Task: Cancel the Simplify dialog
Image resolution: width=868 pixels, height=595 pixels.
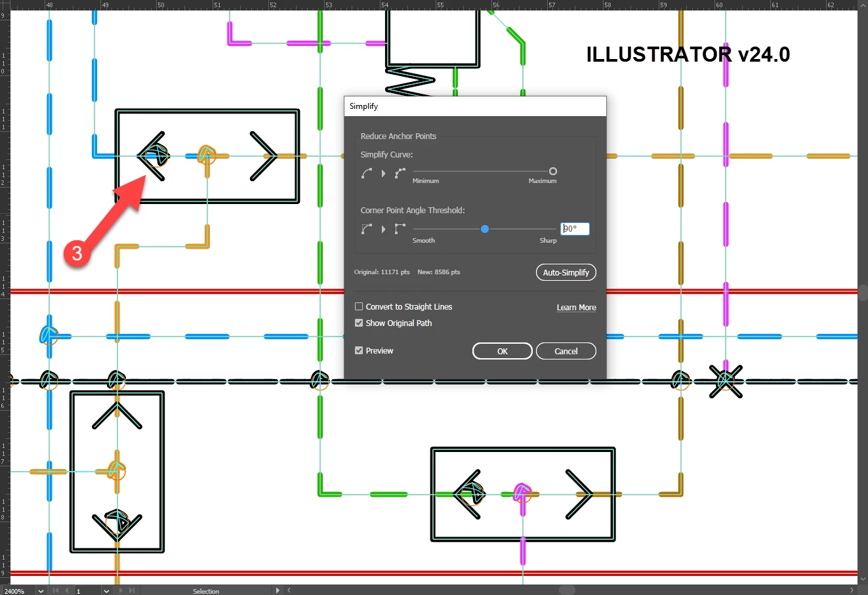Action: point(566,351)
